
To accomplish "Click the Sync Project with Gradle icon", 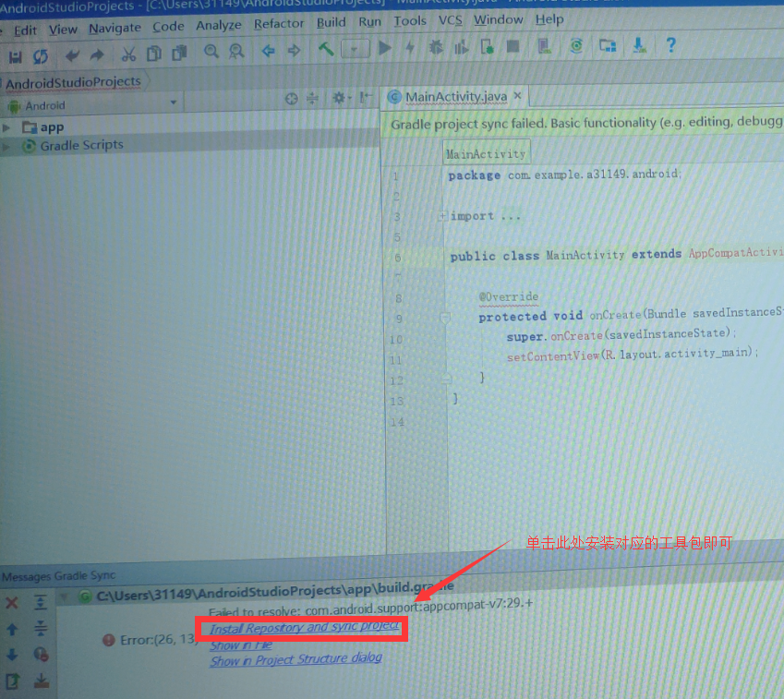I will [x=576, y=45].
